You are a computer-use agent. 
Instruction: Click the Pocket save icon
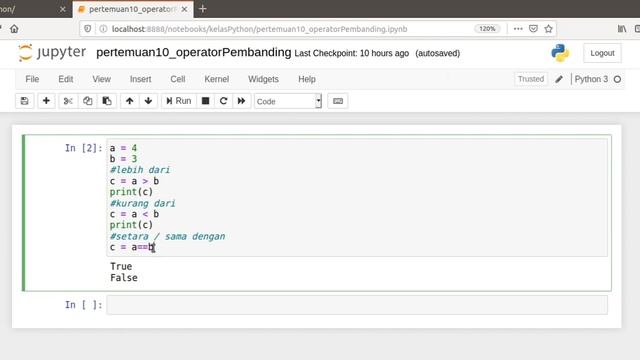533,29
